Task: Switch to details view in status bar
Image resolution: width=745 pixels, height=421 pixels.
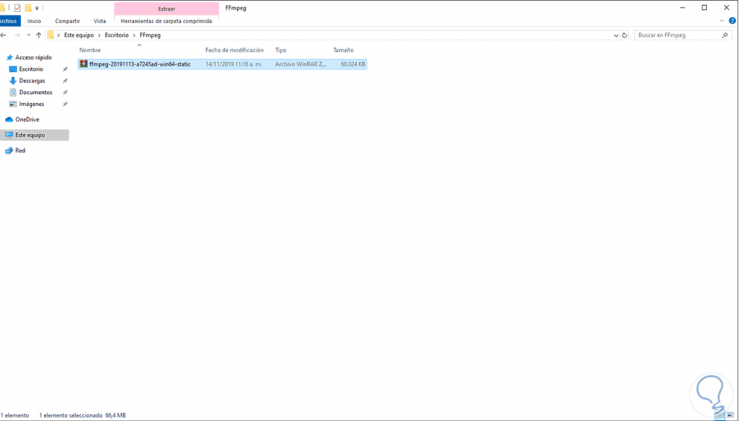Action: pos(720,416)
